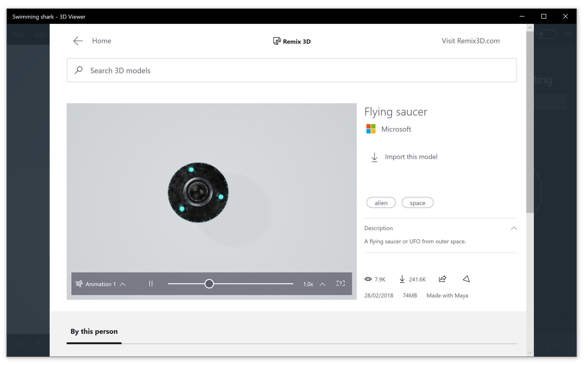This screenshot has width=588, height=365.
Task: Click the Microsoft author name
Action: click(x=396, y=129)
